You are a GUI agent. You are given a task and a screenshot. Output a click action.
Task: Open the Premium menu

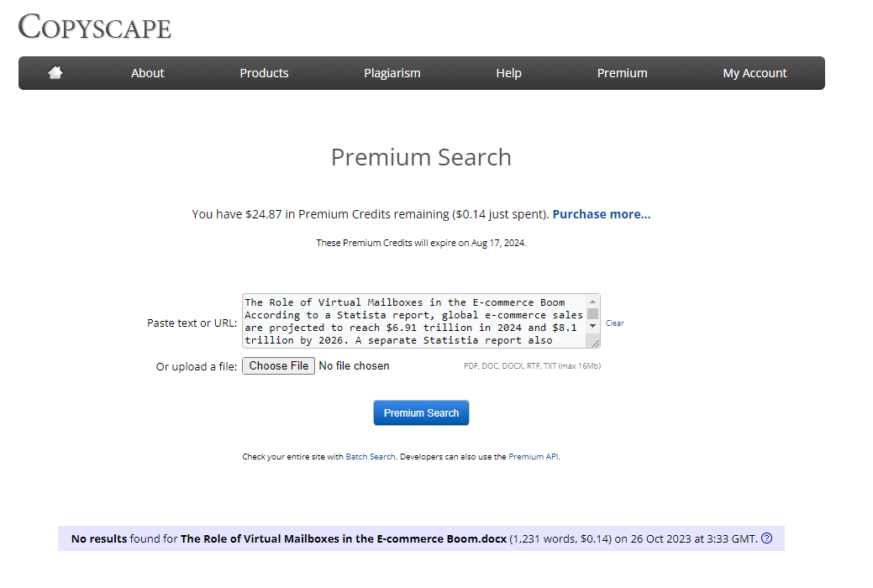[622, 73]
